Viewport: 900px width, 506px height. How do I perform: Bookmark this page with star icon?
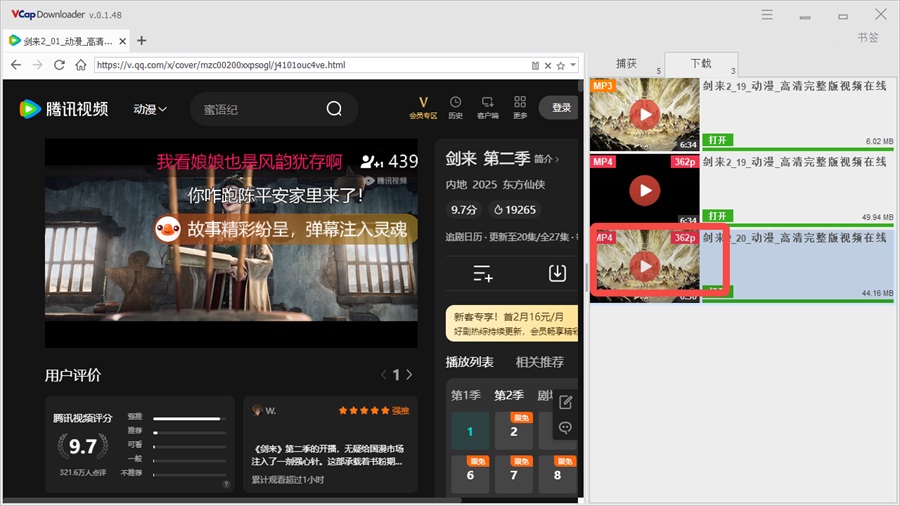coord(561,65)
